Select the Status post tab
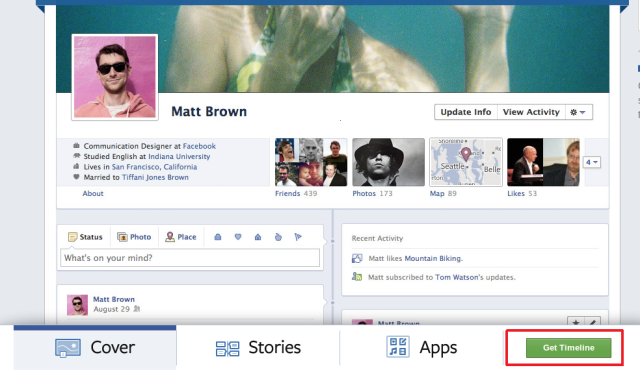 point(85,237)
